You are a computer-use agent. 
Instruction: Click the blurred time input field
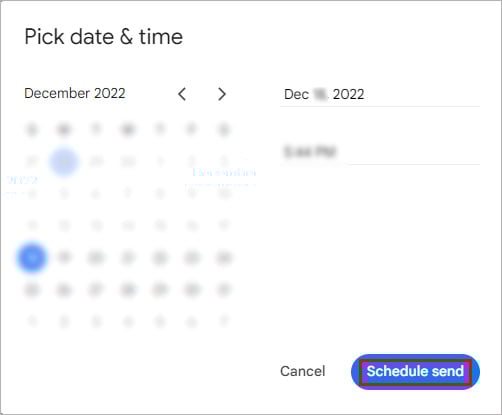(x=380, y=152)
